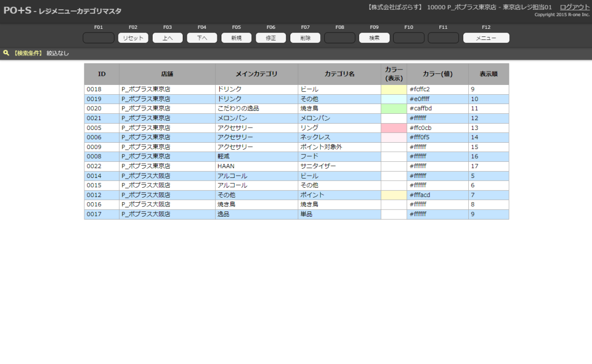The image size is (592, 364).
Task: Click the search magnifier icon
Action: pos(6,53)
